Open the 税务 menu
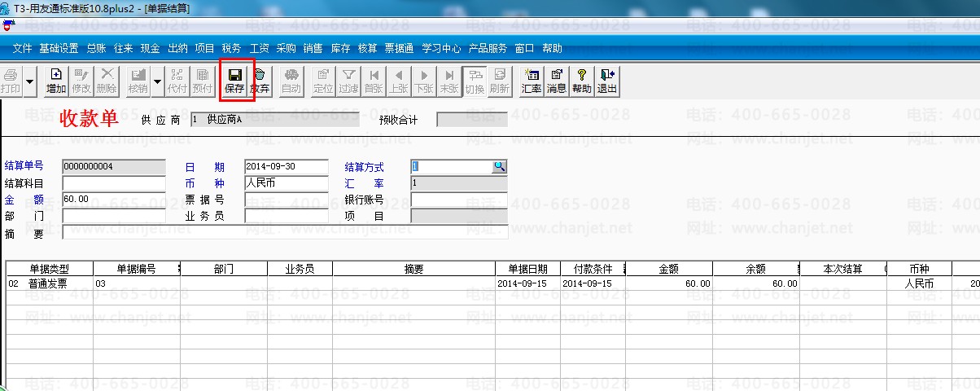The image size is (980, 391). [231, 48]
